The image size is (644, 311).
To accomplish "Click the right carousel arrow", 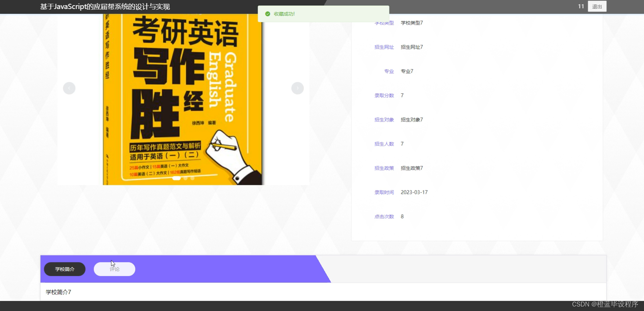I will (x=297, y=88).
